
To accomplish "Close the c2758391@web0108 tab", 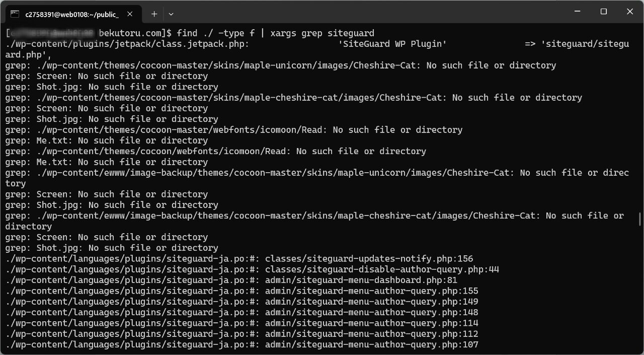I will coord(131,14).
